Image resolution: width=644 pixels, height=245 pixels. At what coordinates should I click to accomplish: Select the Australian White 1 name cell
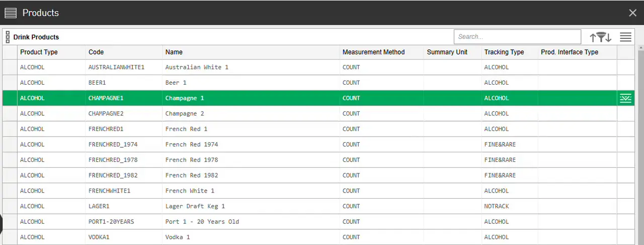point(251,67)
